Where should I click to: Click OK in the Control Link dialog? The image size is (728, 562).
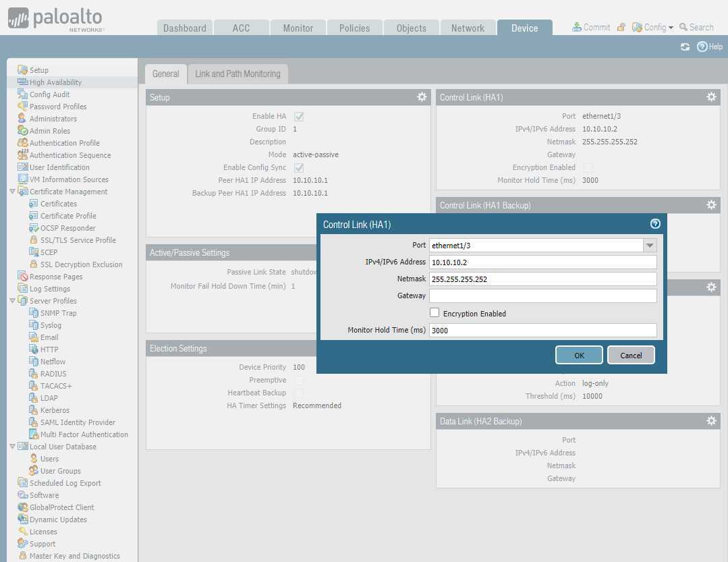point(579,356)
